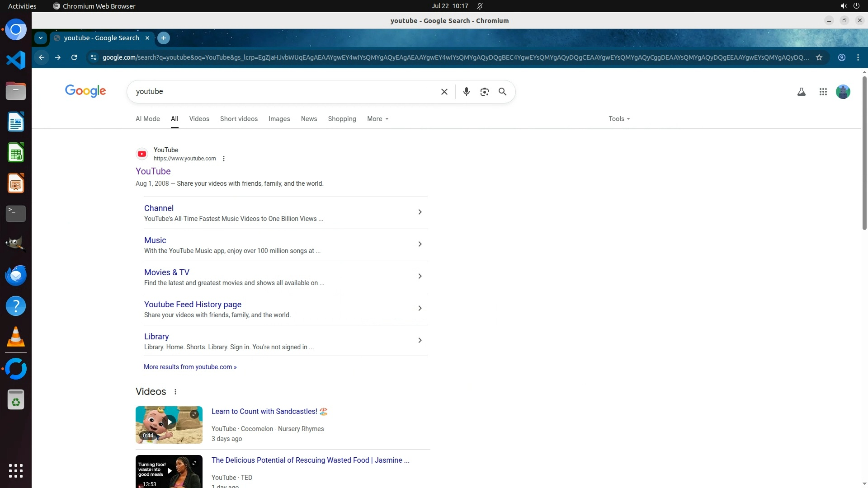
Task: Open options menu next to Videos heading
Action: 175,392
